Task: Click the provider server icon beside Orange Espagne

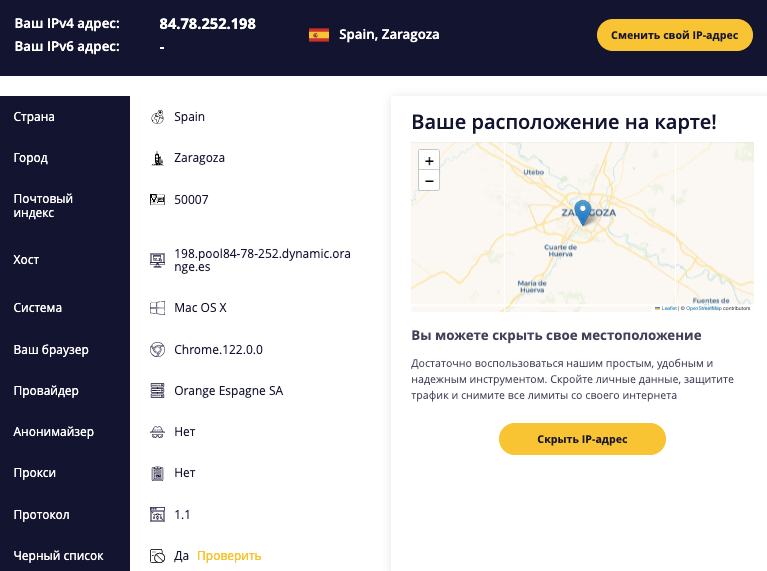Action: (x=157, y=390)
